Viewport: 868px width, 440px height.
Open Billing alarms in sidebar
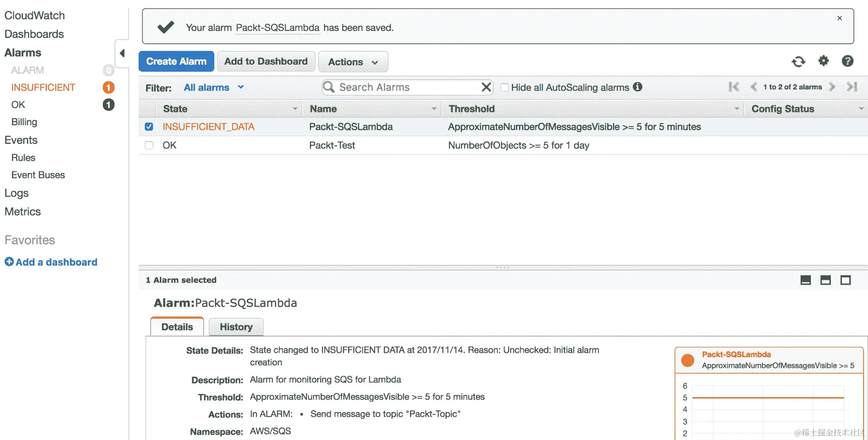24,122
